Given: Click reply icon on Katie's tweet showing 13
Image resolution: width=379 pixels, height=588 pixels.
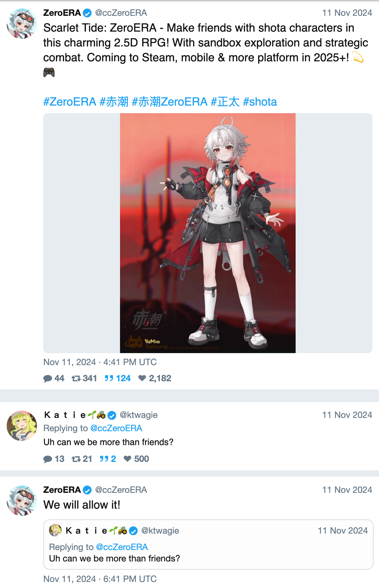Looking at the screenshot, I should click(x=48, y=459).
